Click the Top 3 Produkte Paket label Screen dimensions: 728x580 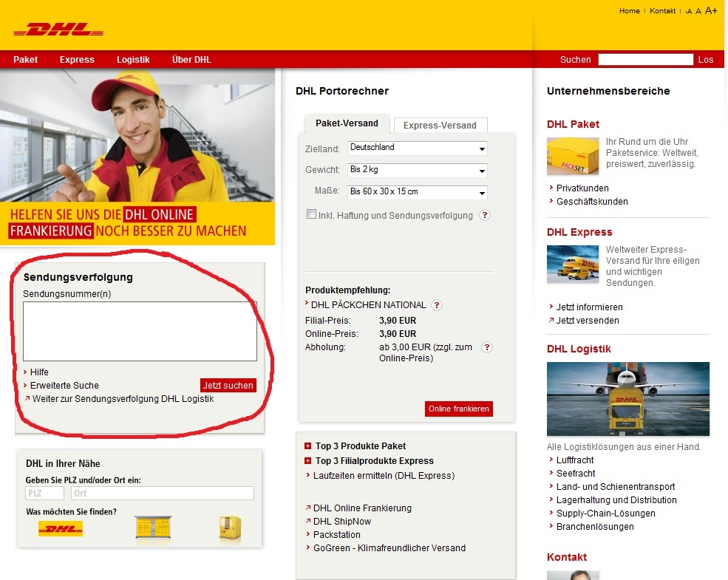tap(361, 446)
